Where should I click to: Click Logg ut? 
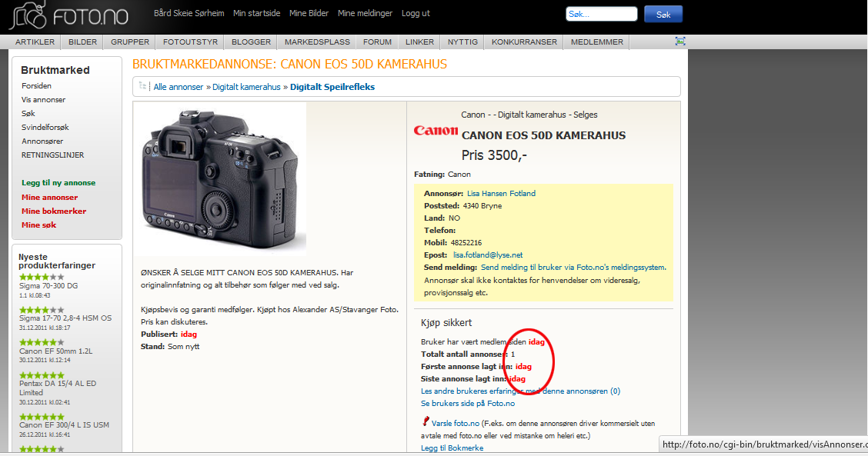coord(416,13)
